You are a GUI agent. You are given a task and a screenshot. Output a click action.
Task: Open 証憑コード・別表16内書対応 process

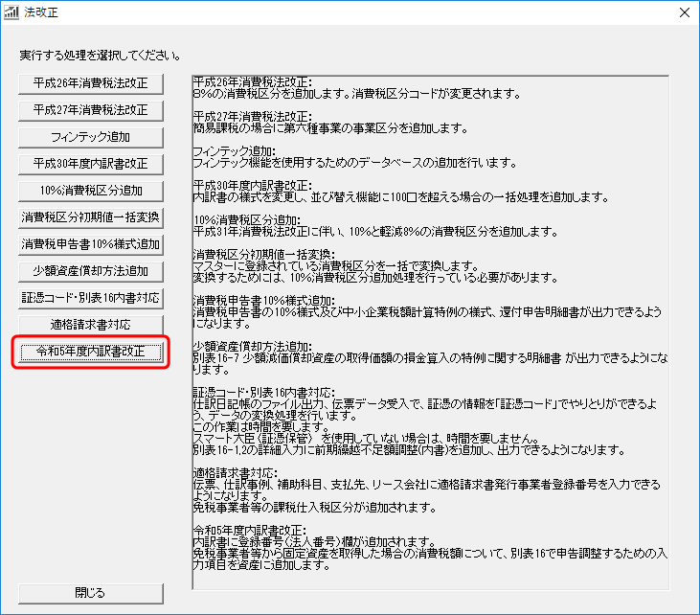[90, 298]
